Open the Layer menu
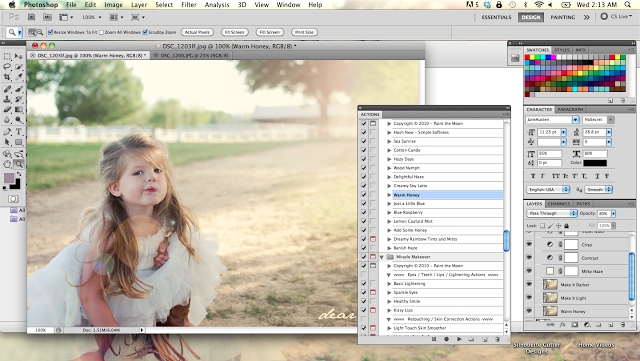The width and height of the screenshot is (640, 361). 139,5
